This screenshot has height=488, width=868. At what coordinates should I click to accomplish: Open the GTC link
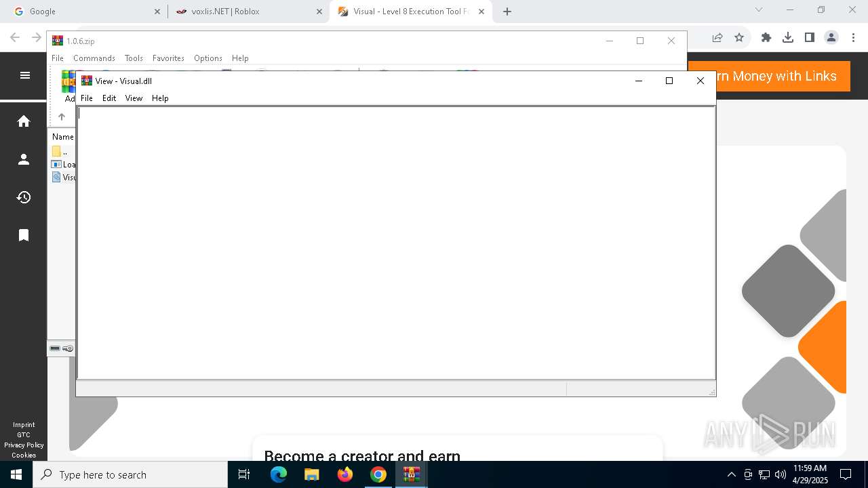[24, 435]
